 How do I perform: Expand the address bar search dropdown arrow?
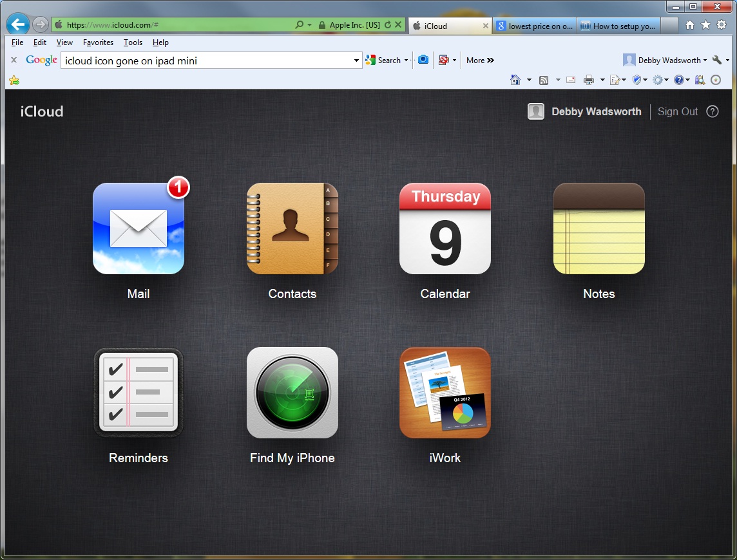pos(309,25)
